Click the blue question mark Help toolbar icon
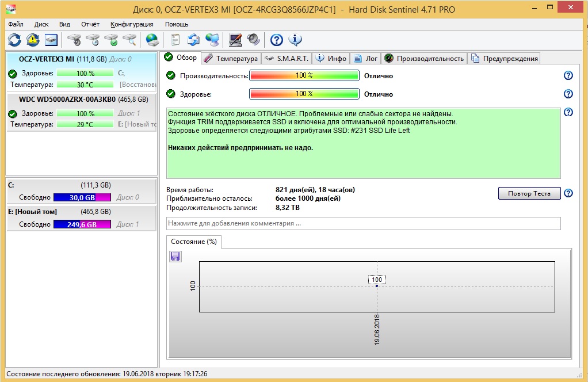Image resolution: width=588 pixels, height=382 pixels. coord(277,40)
